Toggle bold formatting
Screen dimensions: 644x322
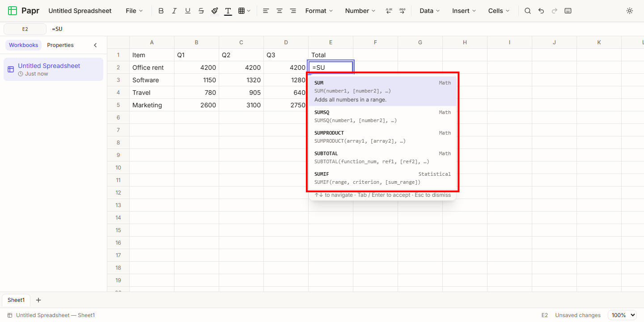click(161, 11)
